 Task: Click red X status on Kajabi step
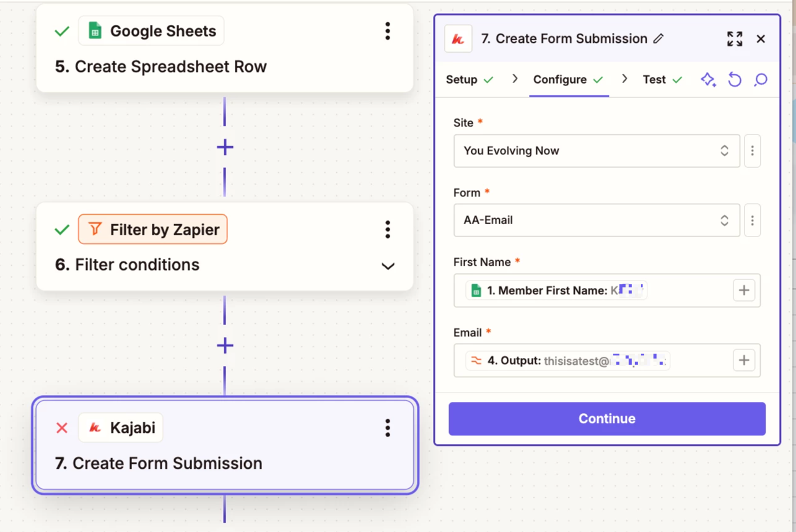tap(62, 428)
